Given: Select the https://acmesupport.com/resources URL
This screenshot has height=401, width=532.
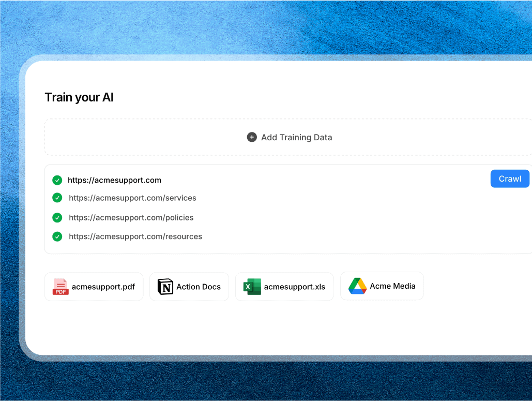Looking at the screenshot, I should point(135,236).
